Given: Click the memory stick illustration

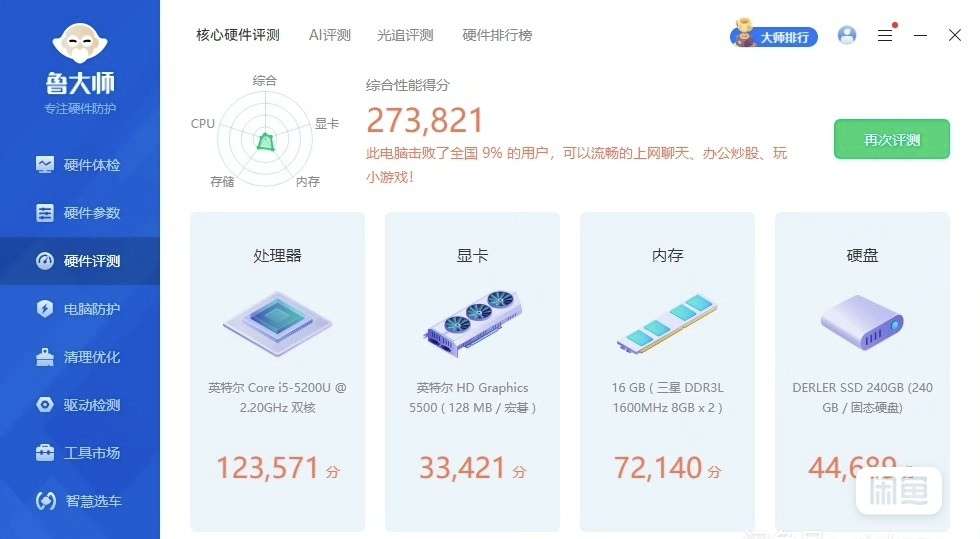Looking at the screenshot, I should [x=668, y=325].
